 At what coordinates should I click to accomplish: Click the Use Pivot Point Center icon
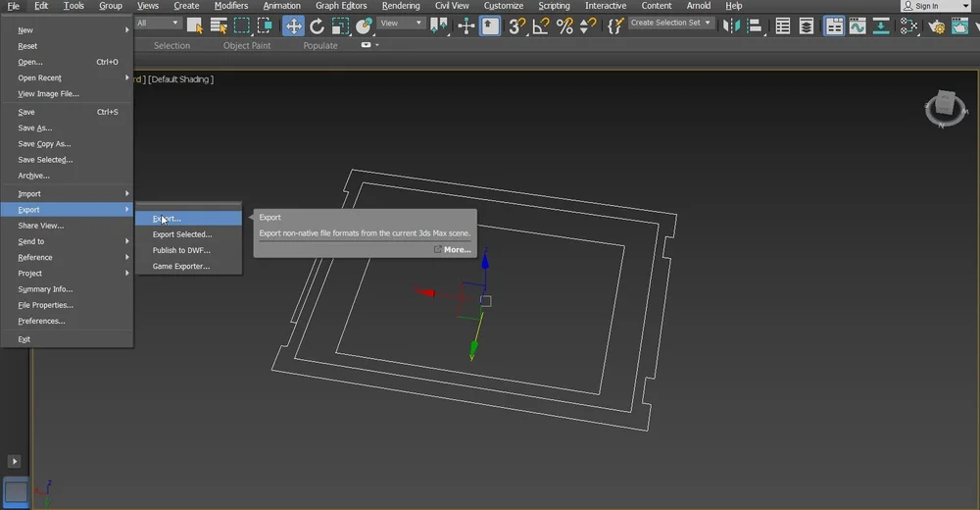(x=439, y=25)
